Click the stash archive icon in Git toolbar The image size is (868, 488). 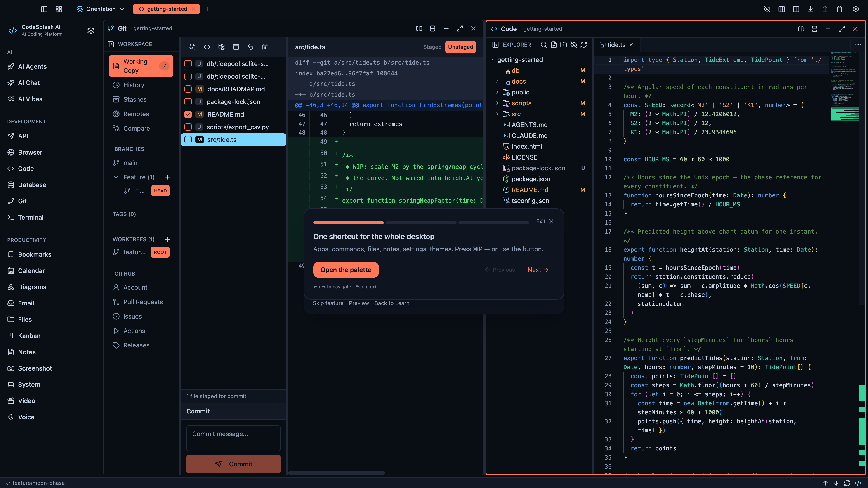(236, 47)
